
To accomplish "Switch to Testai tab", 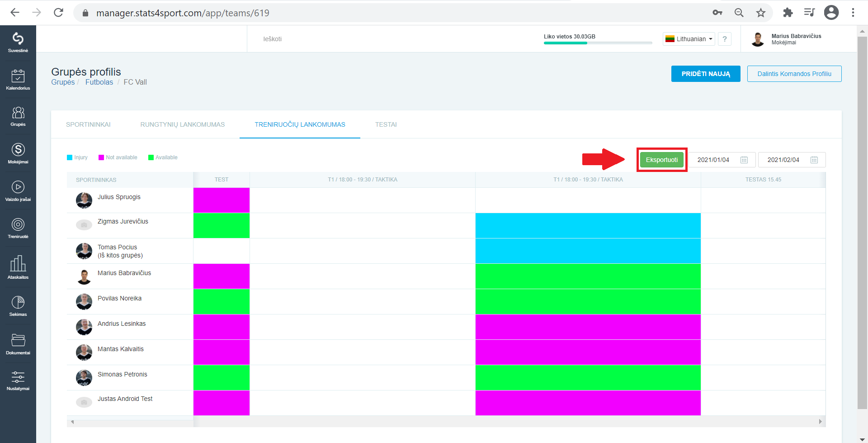I will [x=386, y=124].
